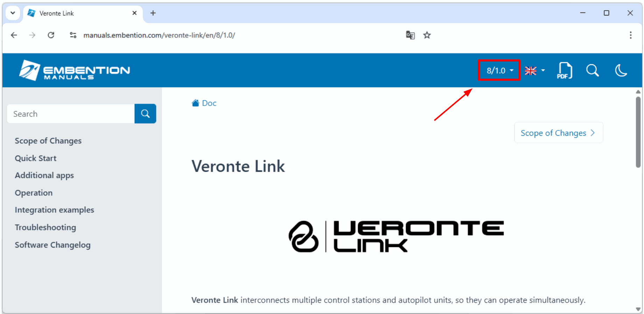Open Software Changelog sidebar link
Viewport: 644px width, 314px height.
[52, 245]
